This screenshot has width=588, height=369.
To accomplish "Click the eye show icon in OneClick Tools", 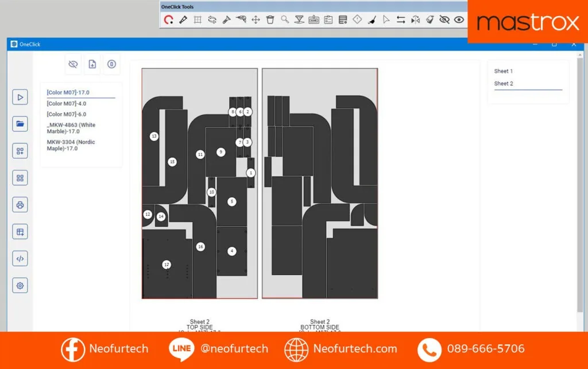I will 459,20.
